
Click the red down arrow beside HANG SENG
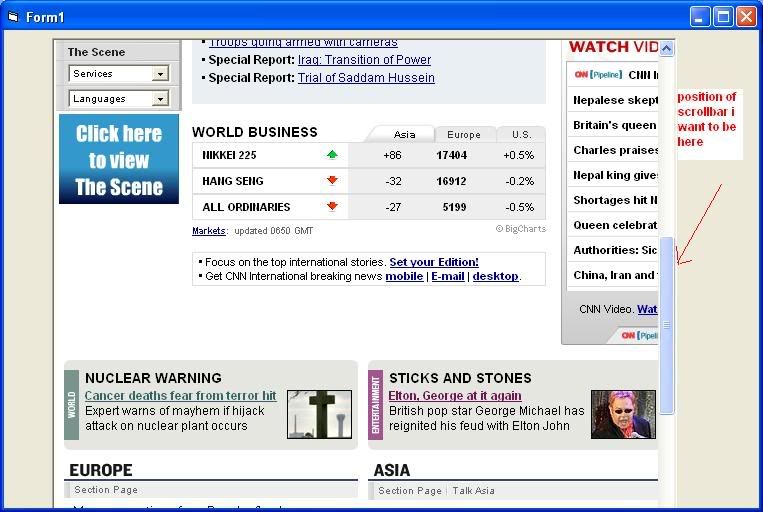[332, 181]
